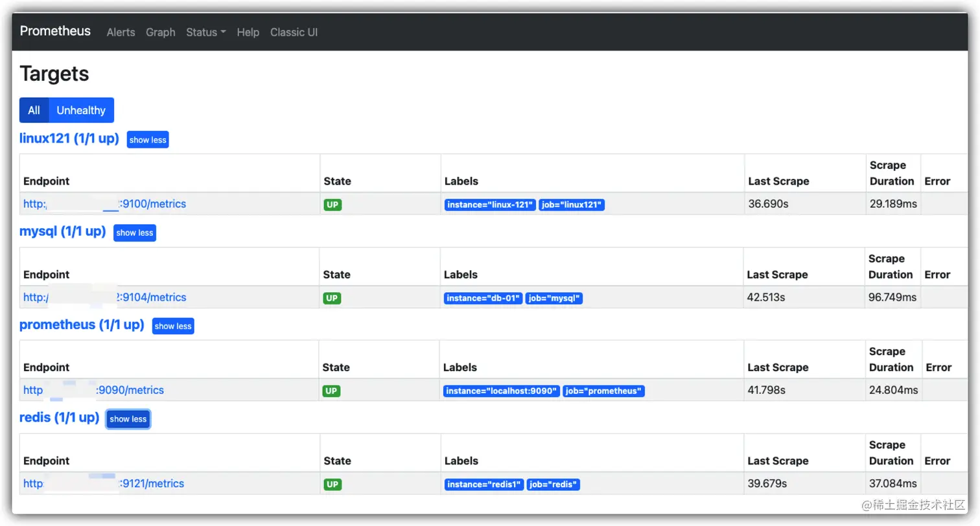Open the Graph page
This screenshot has width=980, height=526.
tap(160, 32)
